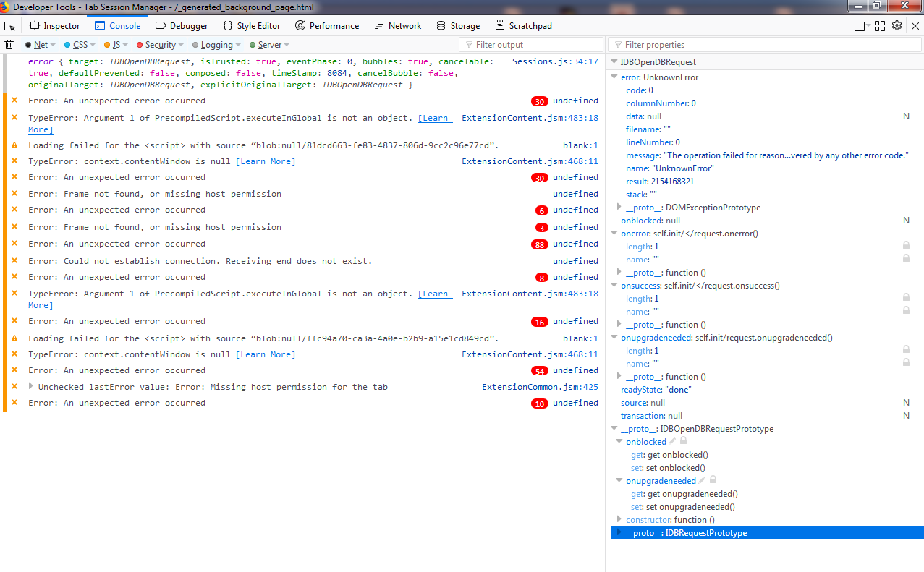Click pencil icon beside prototype onupgradeneeded

tap(702, 480)
